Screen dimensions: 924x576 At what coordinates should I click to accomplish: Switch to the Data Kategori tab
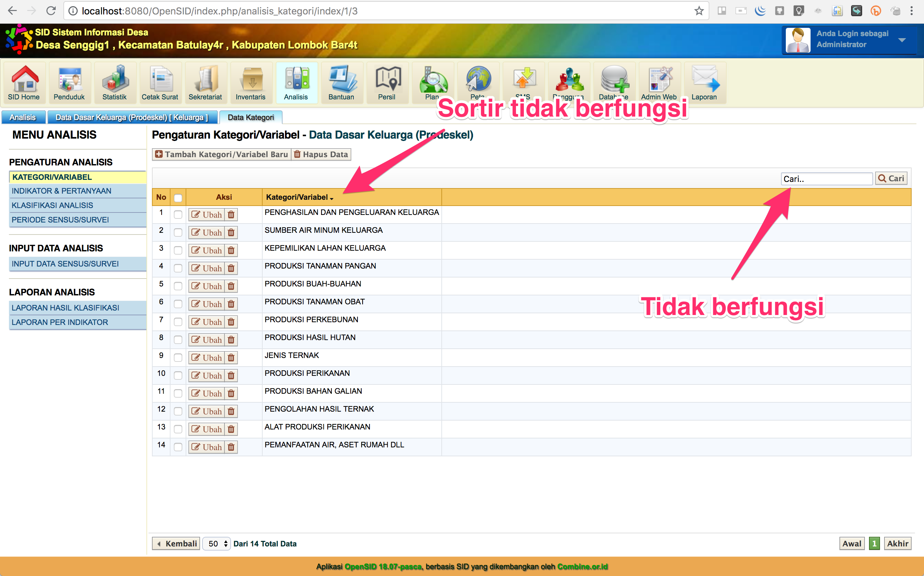[x=251, y=117]
